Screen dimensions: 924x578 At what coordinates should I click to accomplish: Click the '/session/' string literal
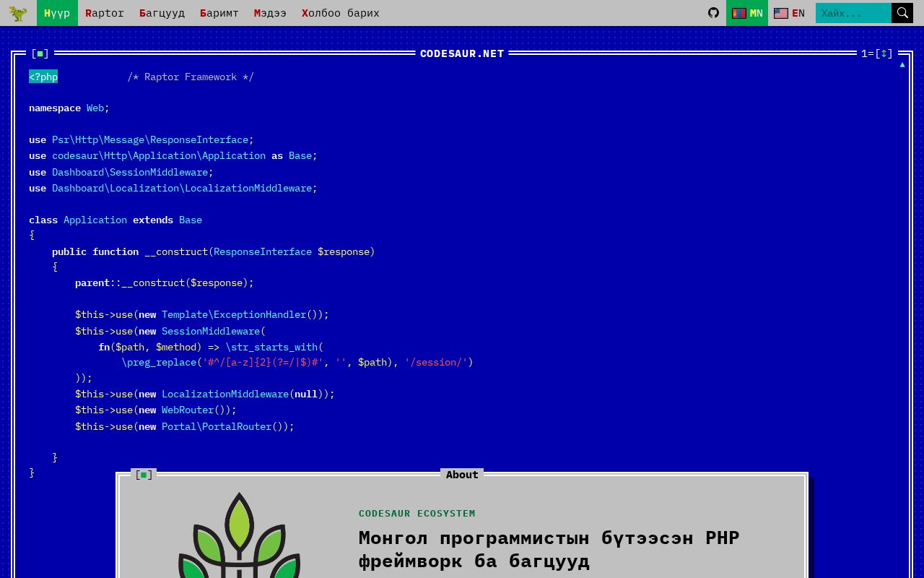coord(436,362)
